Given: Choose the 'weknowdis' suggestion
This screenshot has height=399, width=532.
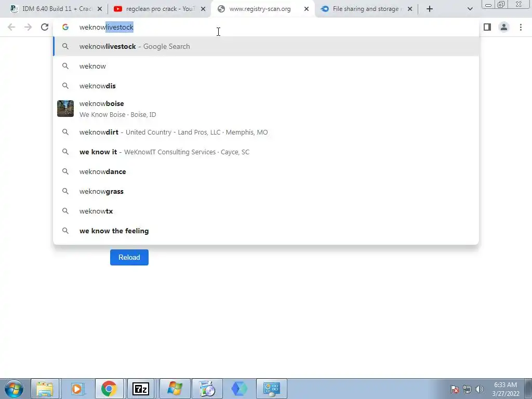Looking at the screenshot, I should 266,86.
